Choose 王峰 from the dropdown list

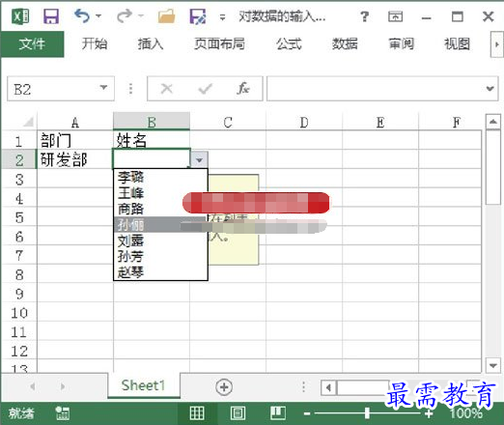(160, 193)
